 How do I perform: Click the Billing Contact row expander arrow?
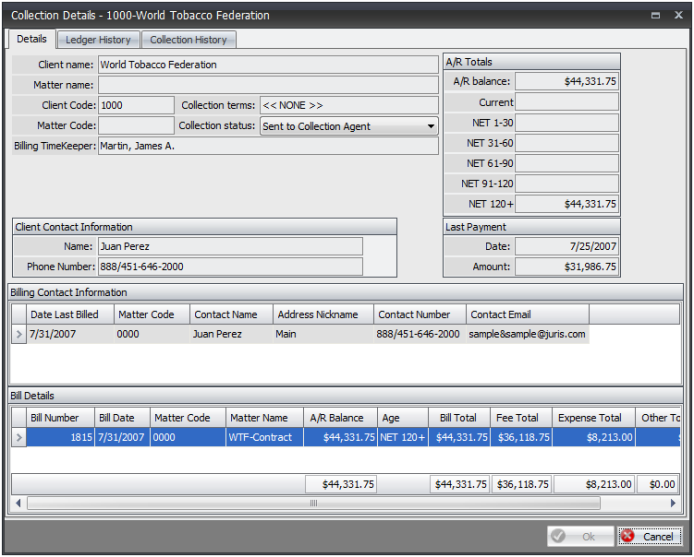pos(18,334)
